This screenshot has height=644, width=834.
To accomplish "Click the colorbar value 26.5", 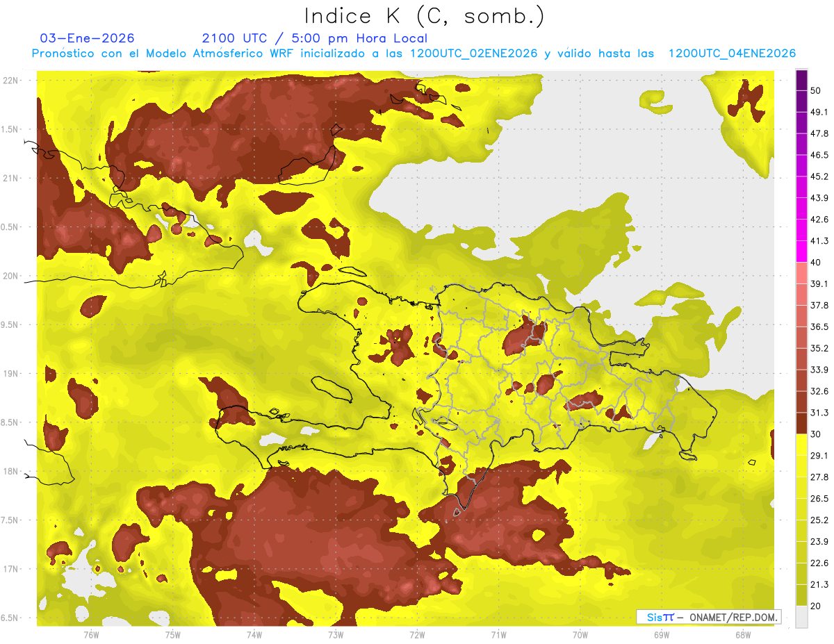I will tap(820, 499).
